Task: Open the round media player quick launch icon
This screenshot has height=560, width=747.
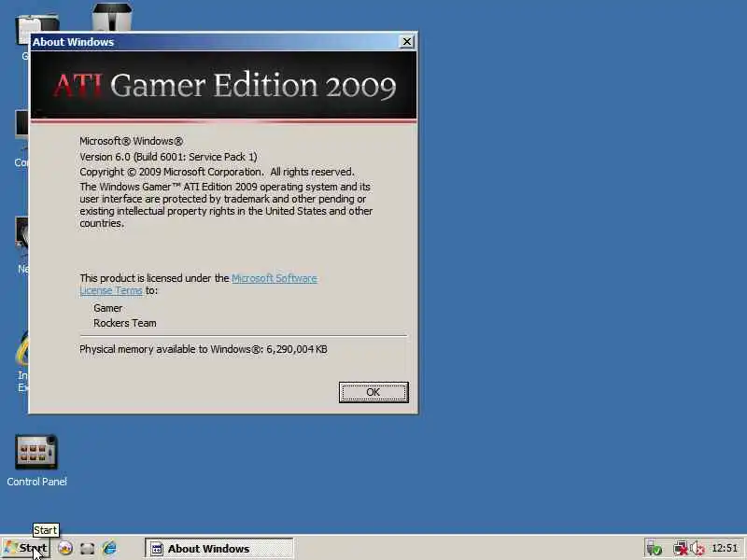Action: click(x=65, y=548)
